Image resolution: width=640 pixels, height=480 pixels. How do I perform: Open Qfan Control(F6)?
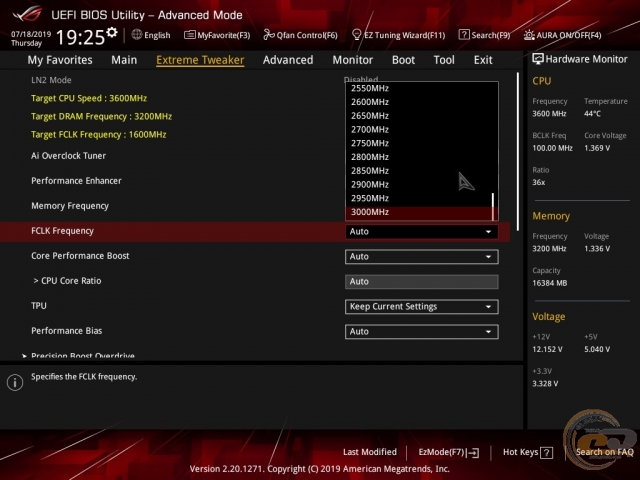point(301,35)
